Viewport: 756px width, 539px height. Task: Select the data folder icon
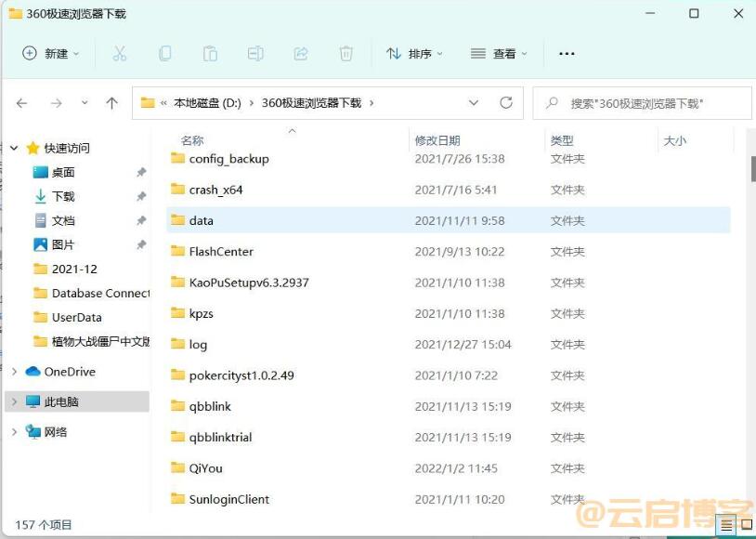coord(178,220)
